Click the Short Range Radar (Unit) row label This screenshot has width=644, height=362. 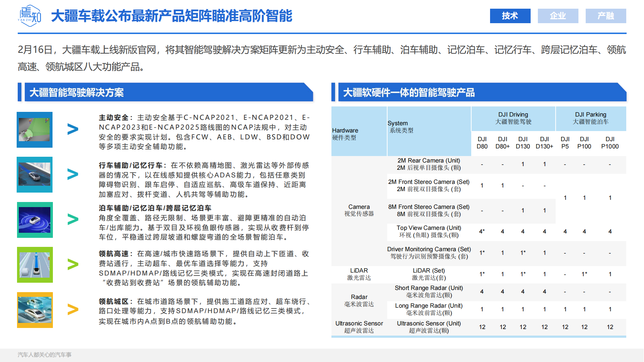(429, 291)
